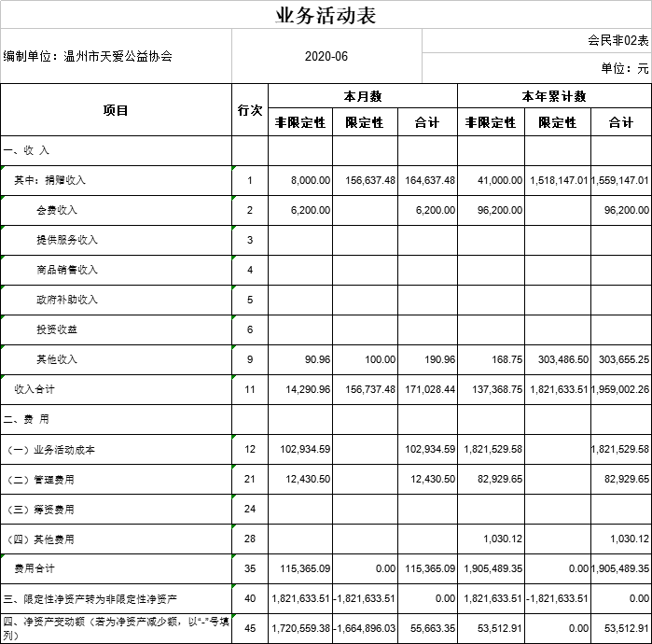Click the 四、净资产变动额 row label
Viewport: 652px width, 644px height.
pos(117,629)
